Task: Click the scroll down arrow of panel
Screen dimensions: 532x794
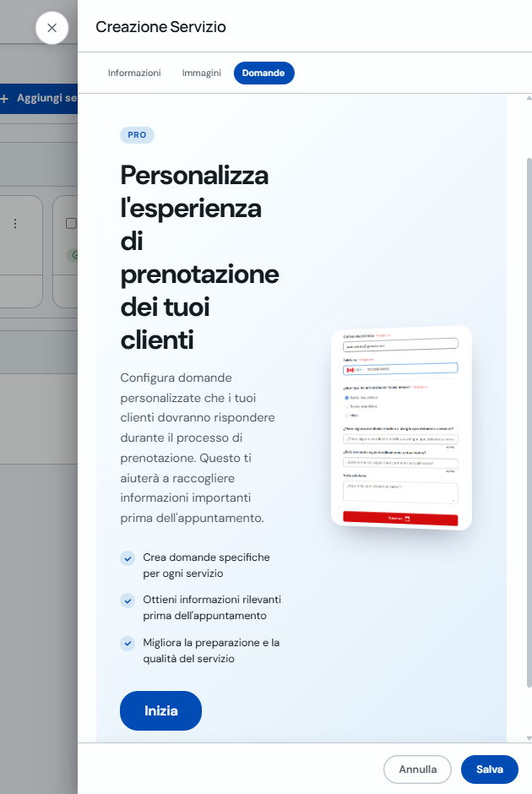Action: [x=529, y=738]
